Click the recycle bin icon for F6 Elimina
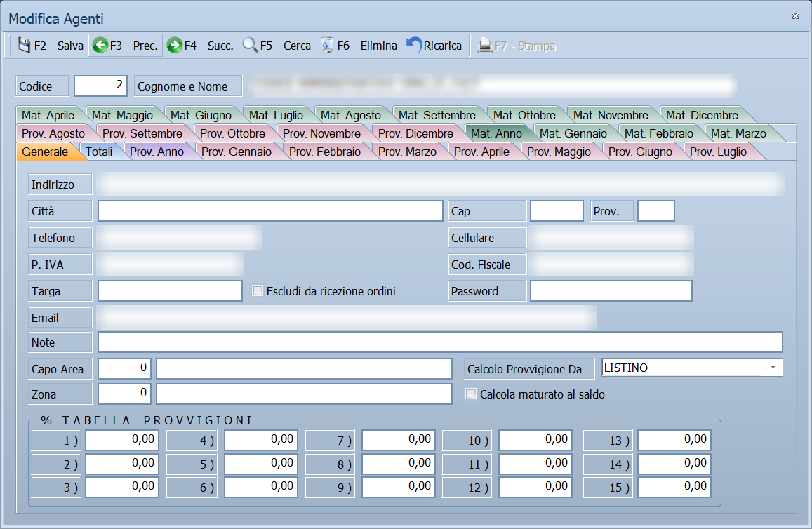The height and width of the screenshot is (529, 812). click(327, 46)
